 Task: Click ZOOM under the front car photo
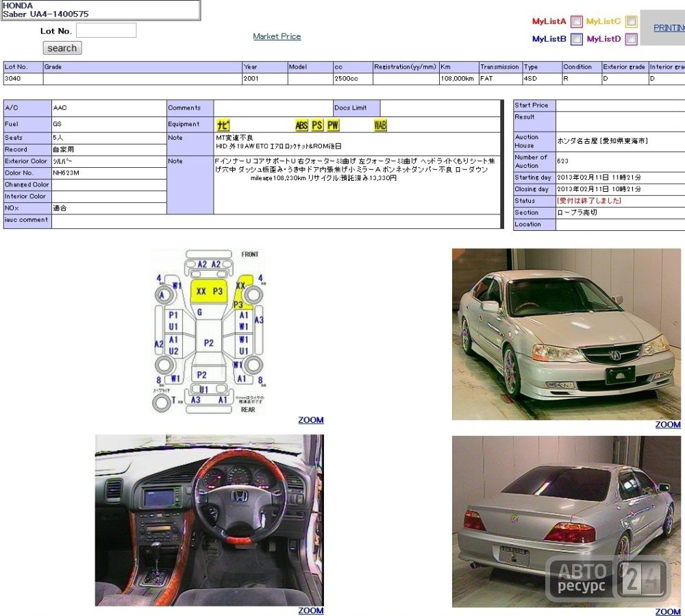tap(667, 425)
